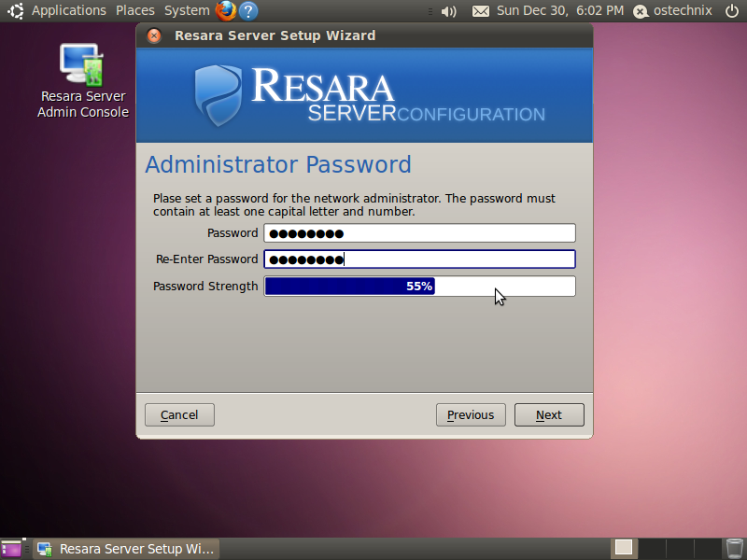This screenshot has height=560, width=747.
Task: Open the date and time calendar
Action: pyautogui.click(x=559, y=10)
